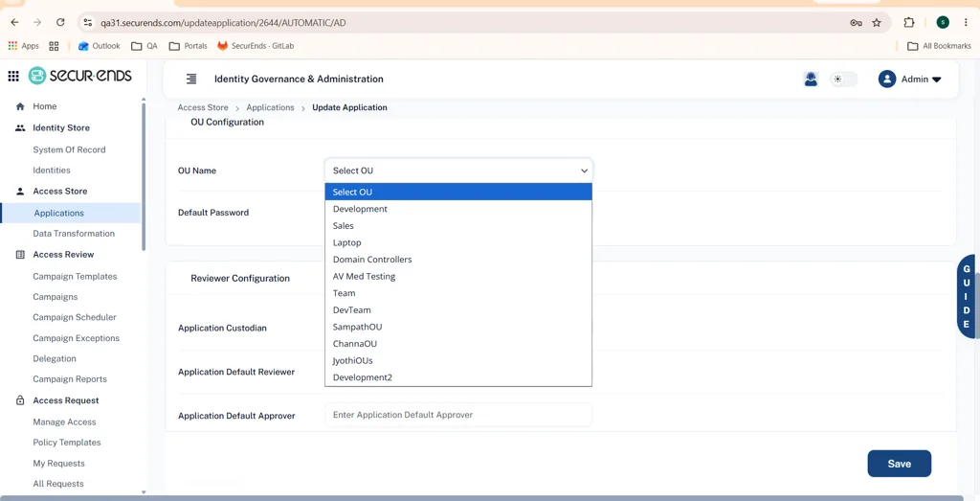Screen dimensions: 980x501
Task: Open QA bookmarks folder
Action: [x=145, y=46]
